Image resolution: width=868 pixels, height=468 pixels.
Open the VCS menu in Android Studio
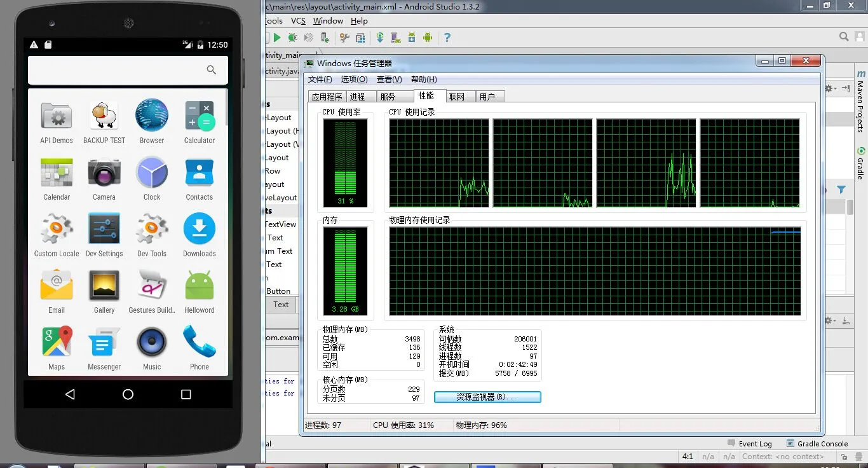pos(298,21)
